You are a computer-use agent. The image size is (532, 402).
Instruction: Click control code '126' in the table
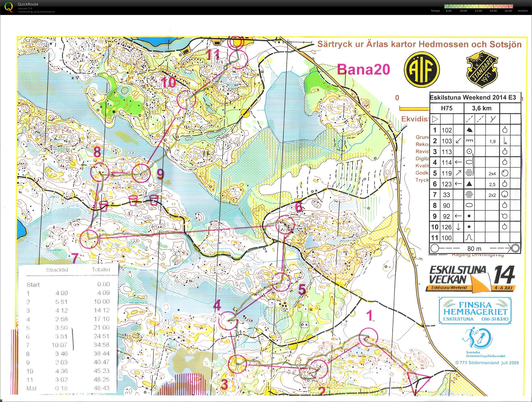pyautogui.click(x=447, y=227)
